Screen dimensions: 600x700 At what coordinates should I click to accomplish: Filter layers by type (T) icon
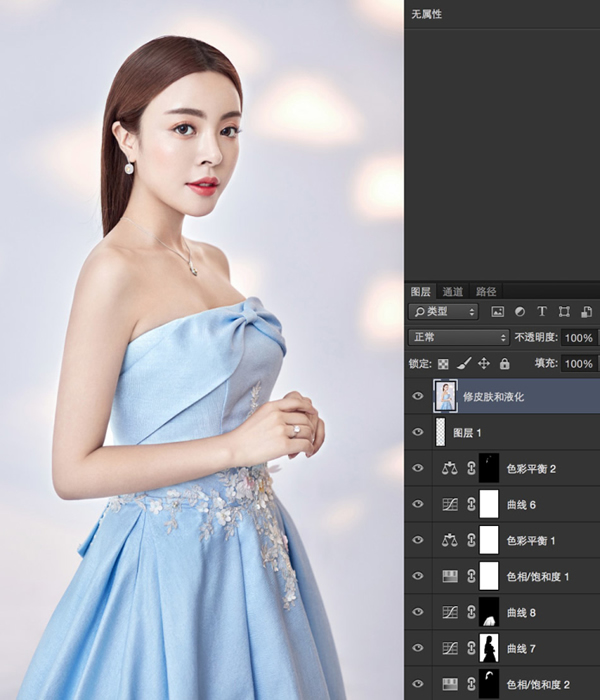click(542, 312)
